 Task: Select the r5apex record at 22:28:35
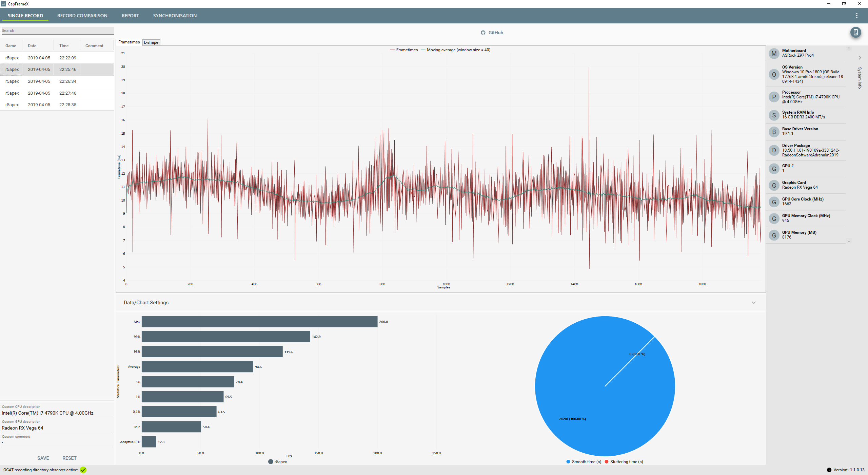point(57,105)
